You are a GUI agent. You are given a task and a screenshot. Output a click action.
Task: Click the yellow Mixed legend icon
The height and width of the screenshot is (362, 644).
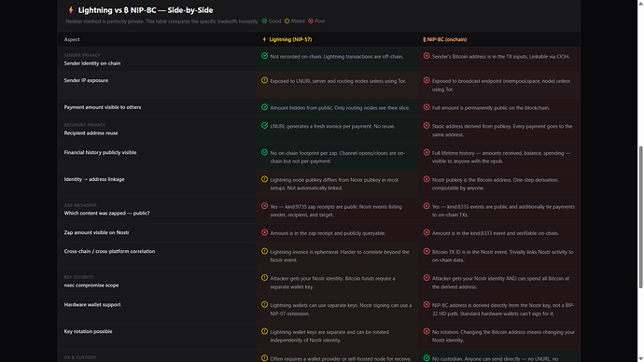(x=287, y=21)
